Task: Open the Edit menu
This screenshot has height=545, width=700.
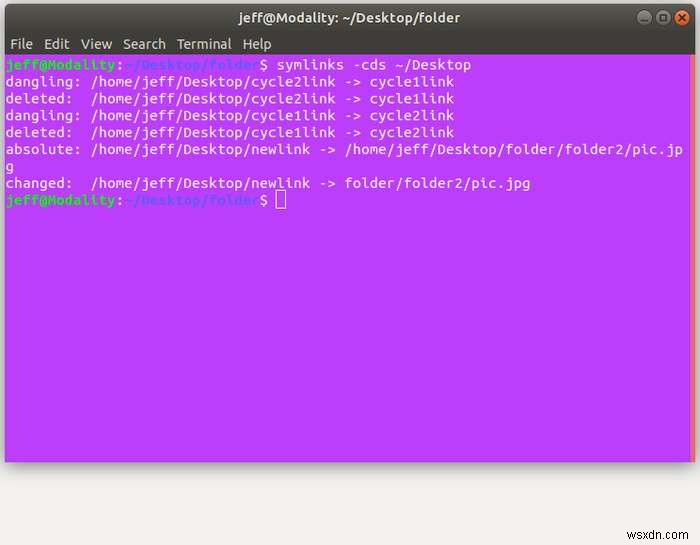Action: click(57, 44)
